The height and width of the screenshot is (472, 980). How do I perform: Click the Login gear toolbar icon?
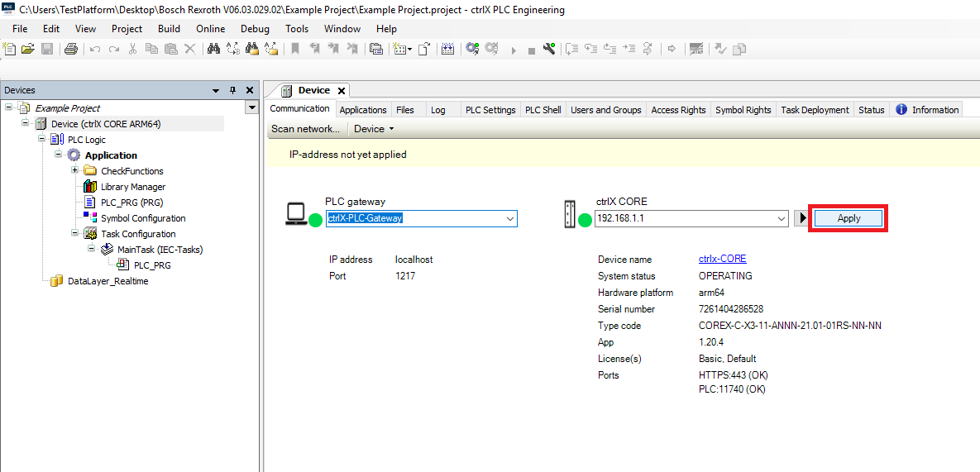coord(472,49)
